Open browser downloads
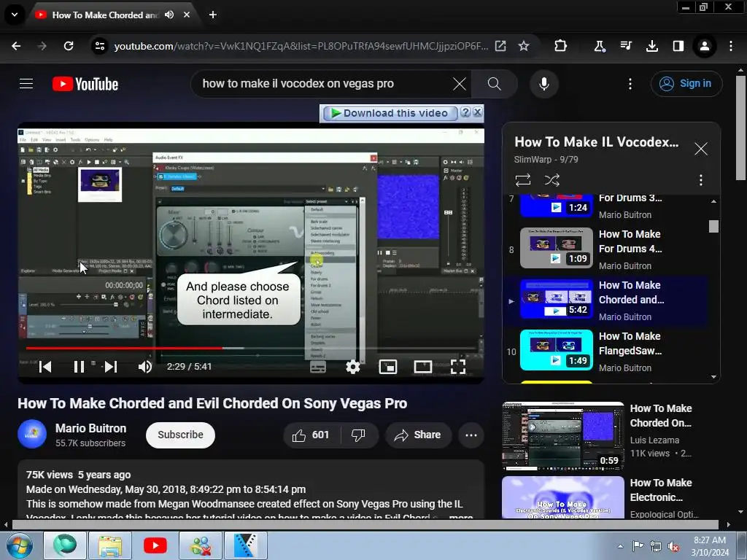The width and height of the screenshot is (747, 560). click(651, 46)
